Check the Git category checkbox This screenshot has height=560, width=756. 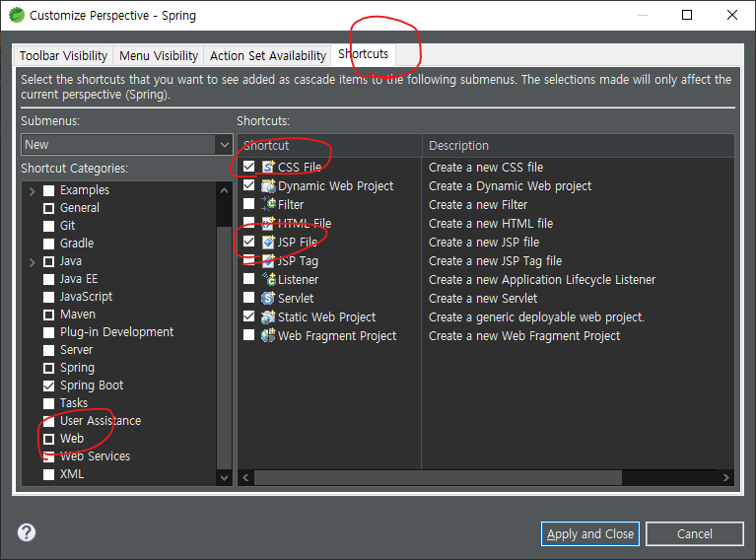pos(48,226)
